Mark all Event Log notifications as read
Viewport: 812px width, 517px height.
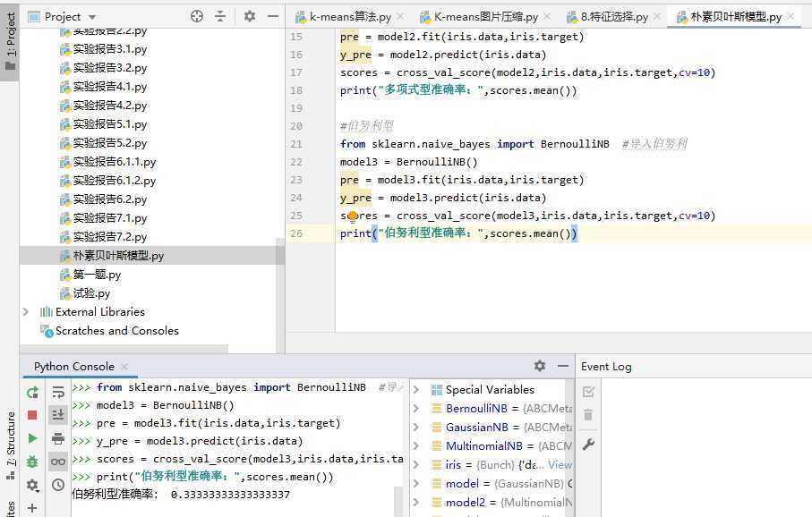(588, 392)
